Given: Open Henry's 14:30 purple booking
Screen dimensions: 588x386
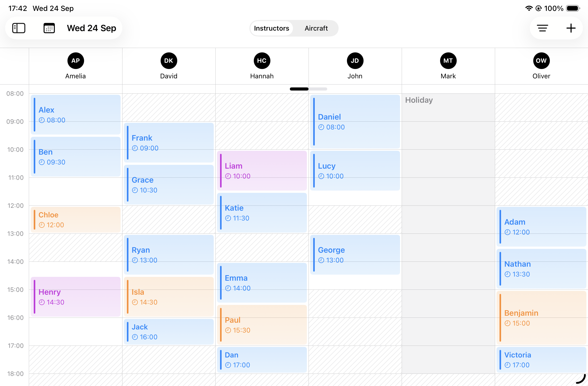Looking at the screenshot, I should 75,297.
